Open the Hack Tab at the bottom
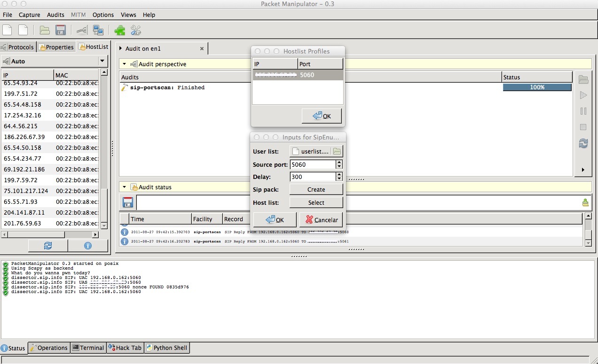 (125, 348)
